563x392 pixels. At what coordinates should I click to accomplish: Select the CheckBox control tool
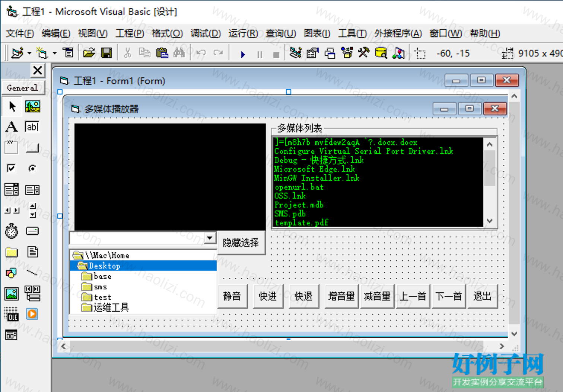tap(12, 169)
